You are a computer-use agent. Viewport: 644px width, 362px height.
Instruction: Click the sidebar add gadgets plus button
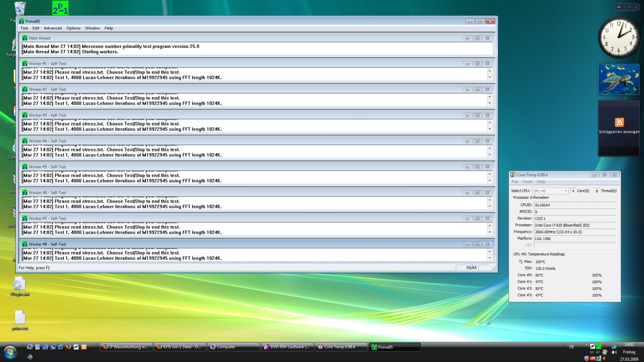(x=619, y=7)
